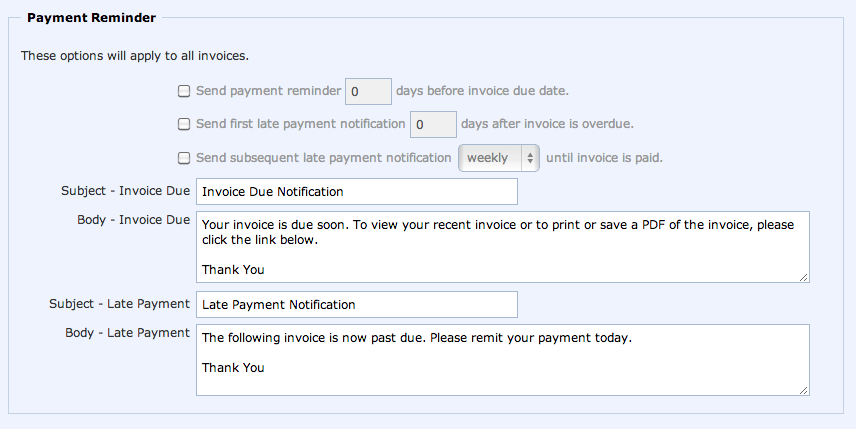The image size is (856, 429).
Task: Toggle the subsequent late payment notification checkbox
Action: (x=184, y=158)
